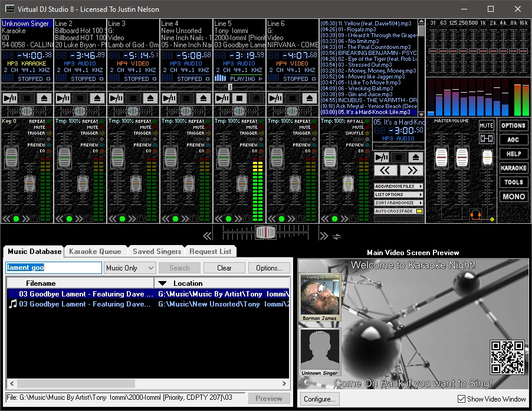Click the KARAOKE button
Image resolution: width=532 pixels, height=411 pixels.
(513, 168)
